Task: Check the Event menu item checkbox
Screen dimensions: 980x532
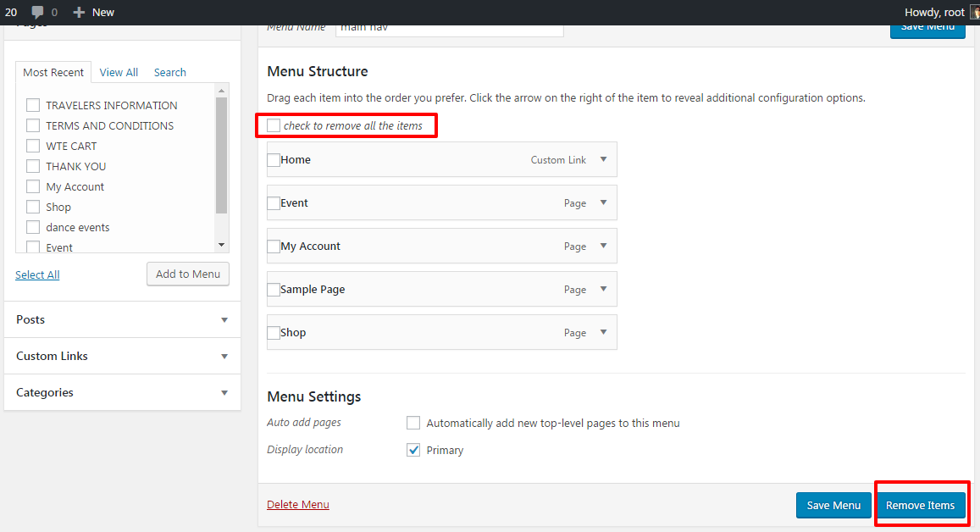Action: (x=273, y=203)
